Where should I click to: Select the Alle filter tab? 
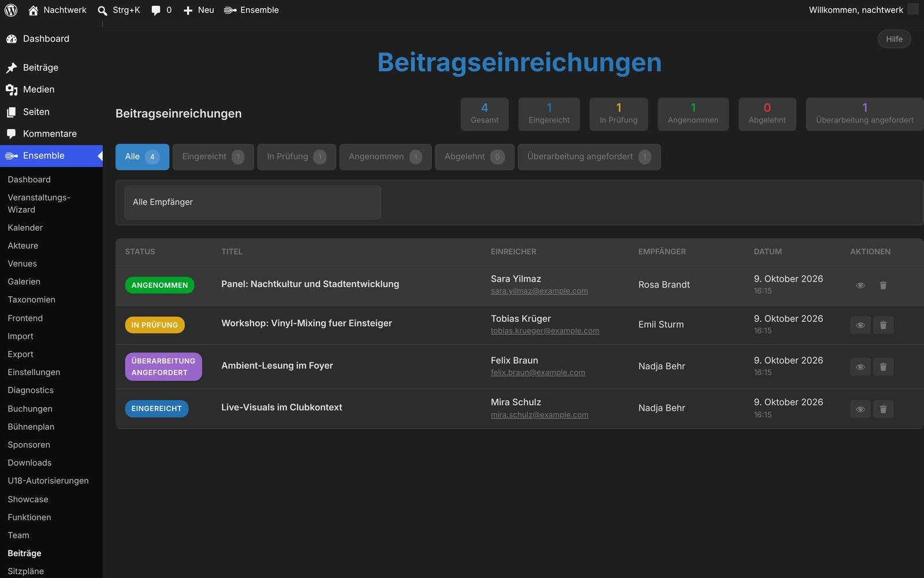(x=142, y=157)
